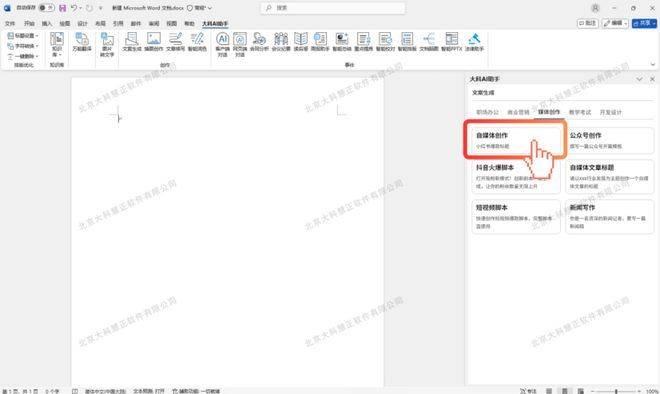Open the 文章续写 article continuation tool
This screenshot has height=394, width=660.
175,42
